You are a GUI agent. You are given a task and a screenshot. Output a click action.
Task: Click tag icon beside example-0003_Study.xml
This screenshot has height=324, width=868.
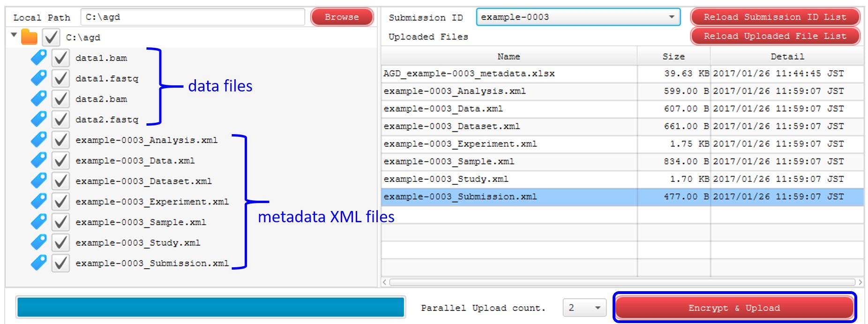pos(38,242)
